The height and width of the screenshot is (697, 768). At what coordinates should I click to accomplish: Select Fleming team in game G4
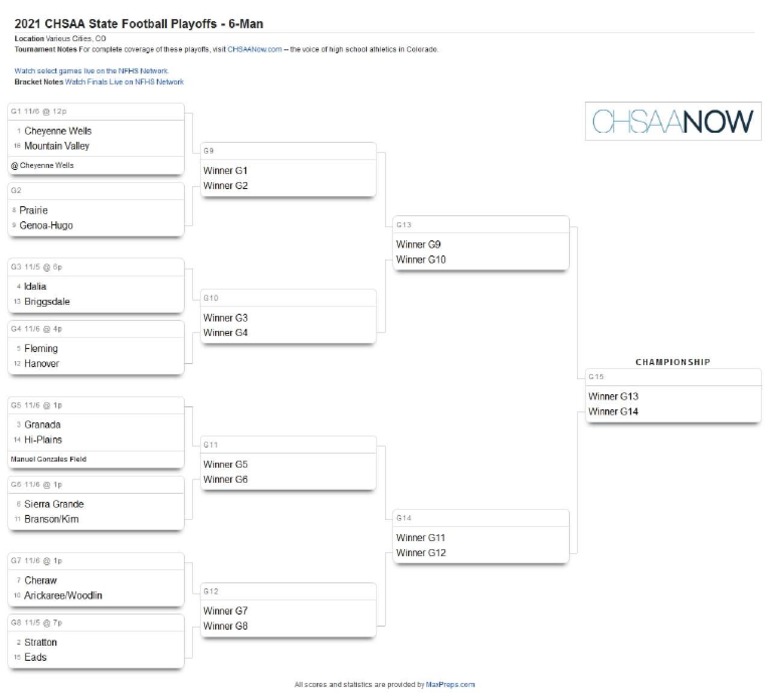pyautogui.click(x=41, y=348)
